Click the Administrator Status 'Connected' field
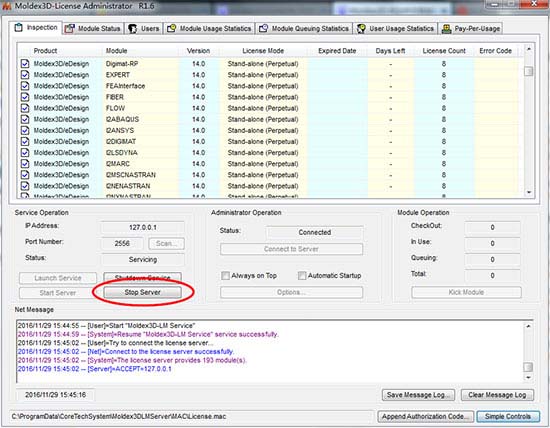This screenshot has width=550, height=428. (315, 232)
